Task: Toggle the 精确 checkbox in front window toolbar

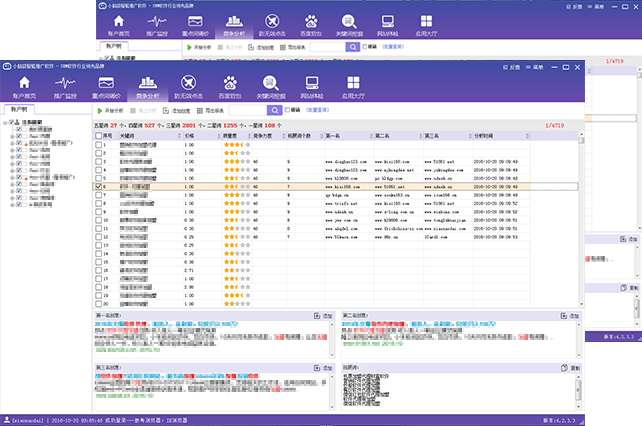Action: coord(288,109)
